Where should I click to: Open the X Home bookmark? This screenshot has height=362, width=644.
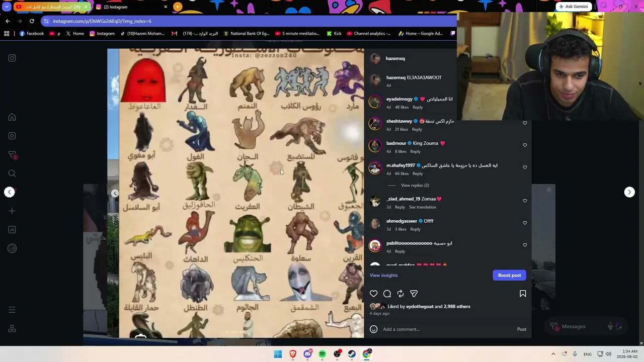point(75,34)
